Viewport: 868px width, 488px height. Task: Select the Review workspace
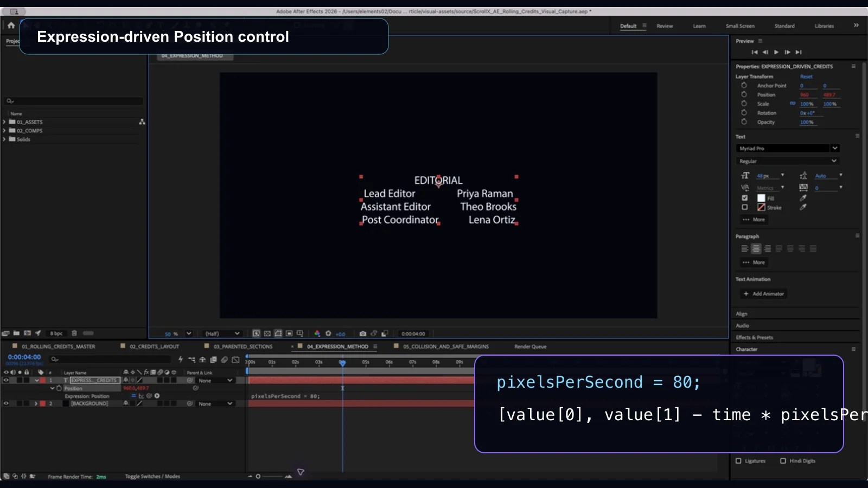coord(665,26)
